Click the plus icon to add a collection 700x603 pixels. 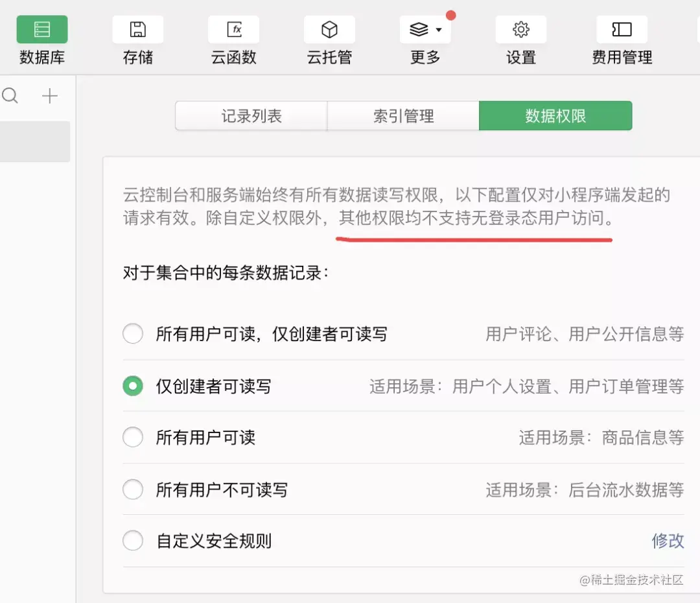[x=49, y=95]
